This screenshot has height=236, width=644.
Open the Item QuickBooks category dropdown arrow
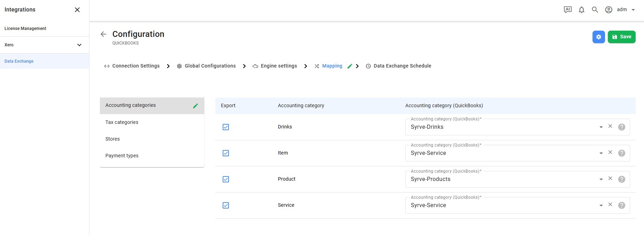(601, 153)
